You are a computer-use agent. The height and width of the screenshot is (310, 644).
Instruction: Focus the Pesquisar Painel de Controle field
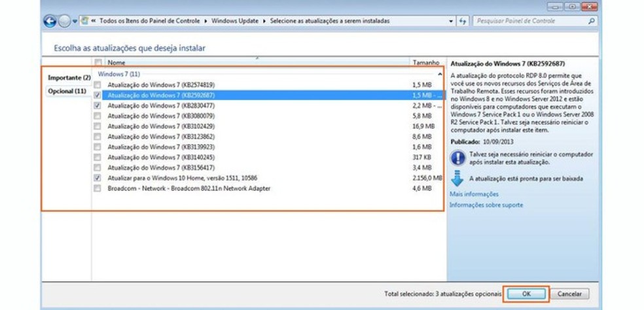(535, 21)
